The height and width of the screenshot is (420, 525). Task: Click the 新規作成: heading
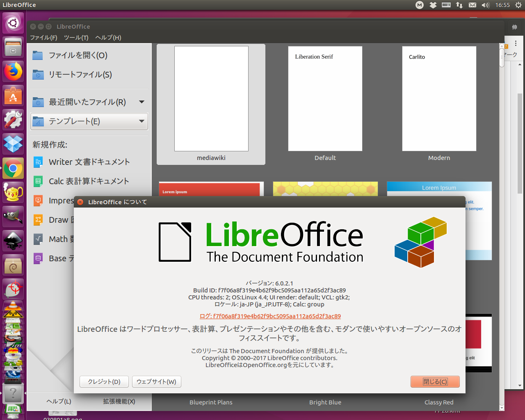[x=50, y=145]
